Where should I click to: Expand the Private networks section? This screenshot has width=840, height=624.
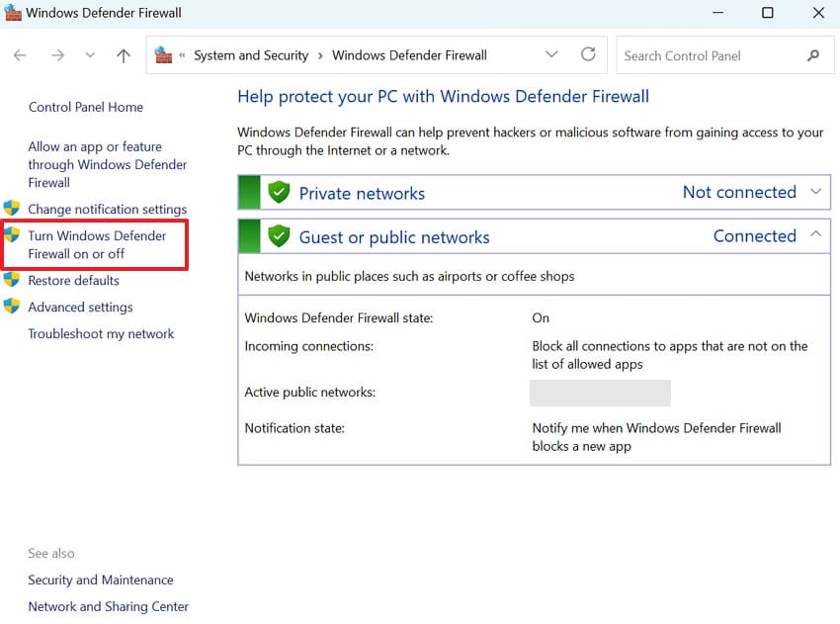coord(816,192)
